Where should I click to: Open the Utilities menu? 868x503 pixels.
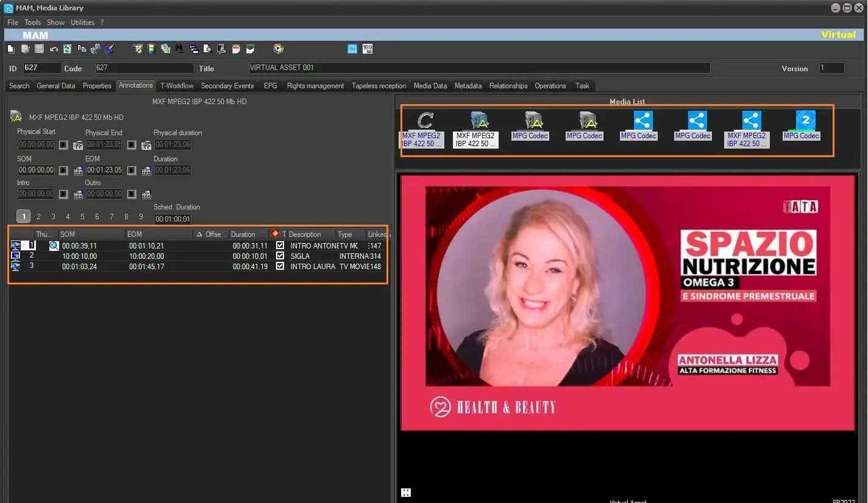pyautogui.click(x=82, y=23)
